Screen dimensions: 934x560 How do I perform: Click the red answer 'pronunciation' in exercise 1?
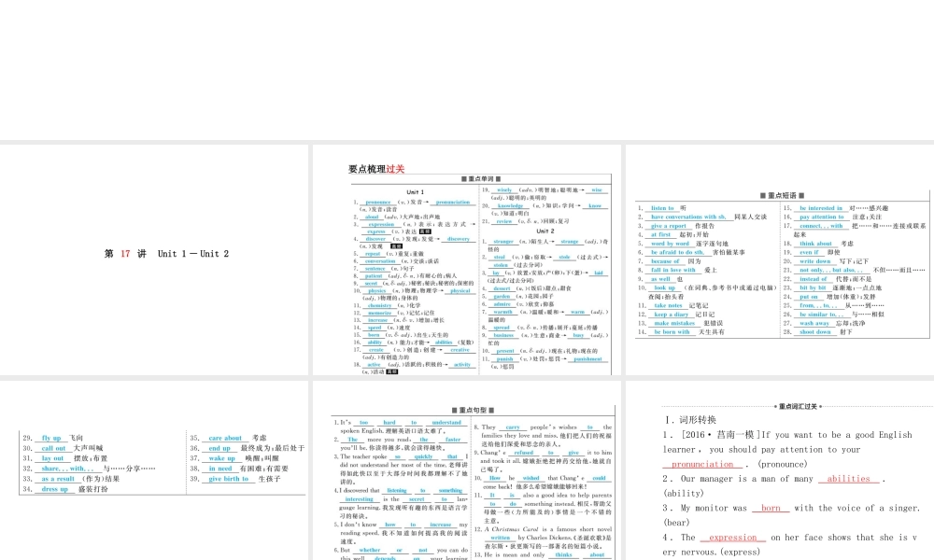[702, 464]
